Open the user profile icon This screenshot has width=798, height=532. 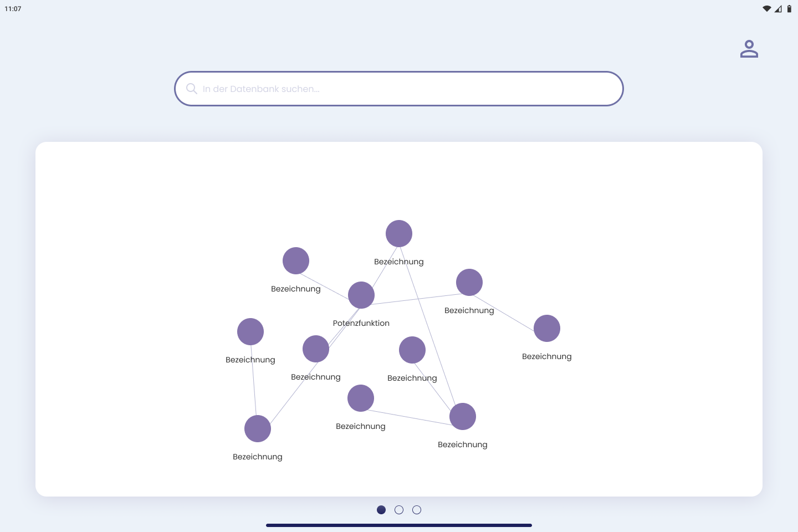pos(749,49)
